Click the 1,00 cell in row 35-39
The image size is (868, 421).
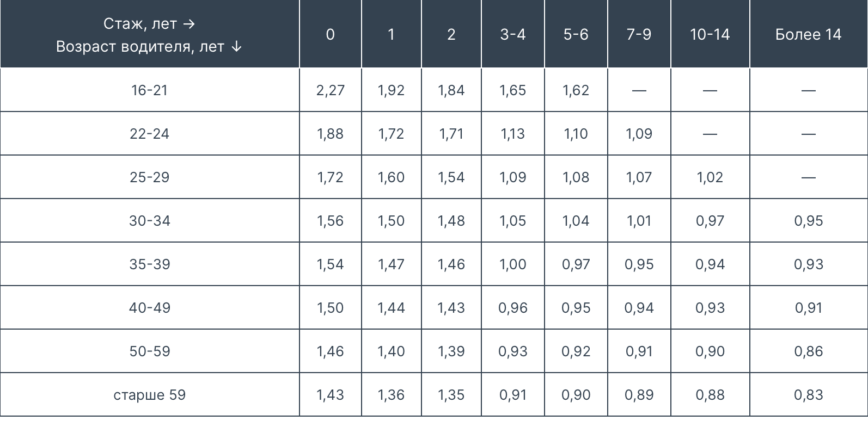click(513, 264)
